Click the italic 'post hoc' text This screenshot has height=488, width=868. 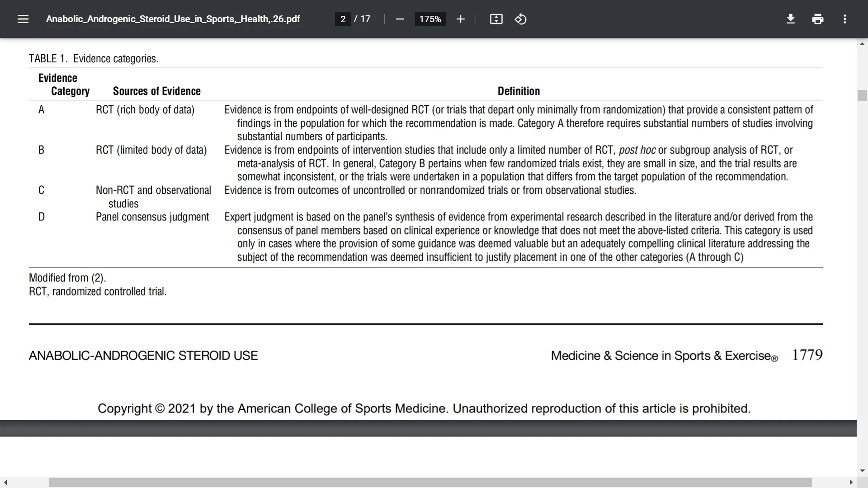tap(637, 150)
